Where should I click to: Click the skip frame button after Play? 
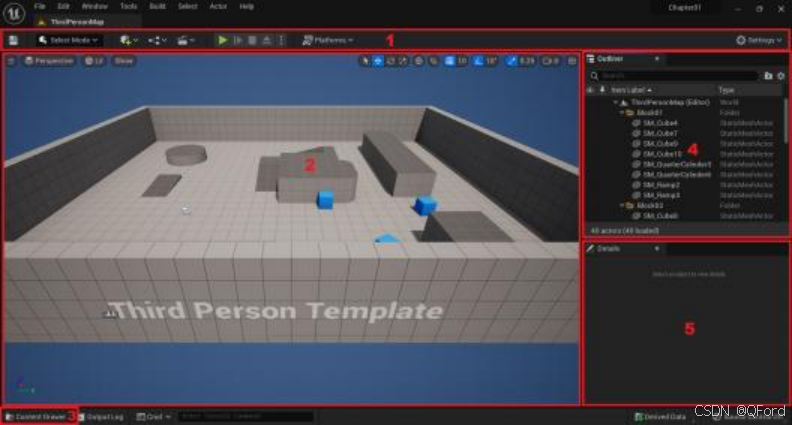[238, 40]
